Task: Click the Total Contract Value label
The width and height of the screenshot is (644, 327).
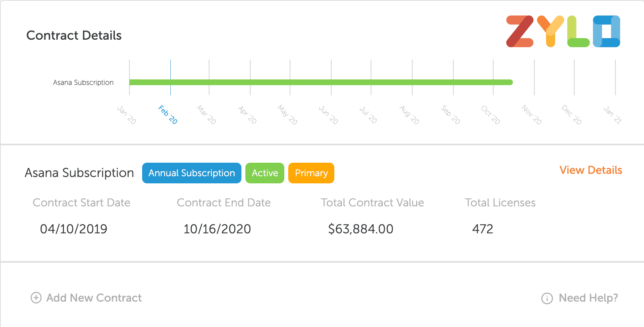Action: 372,203
